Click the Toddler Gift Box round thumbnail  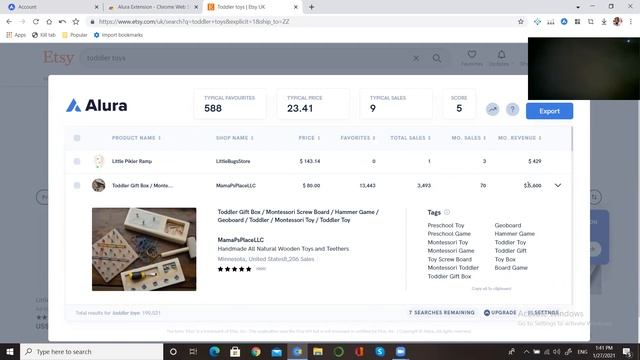[98, 185]
